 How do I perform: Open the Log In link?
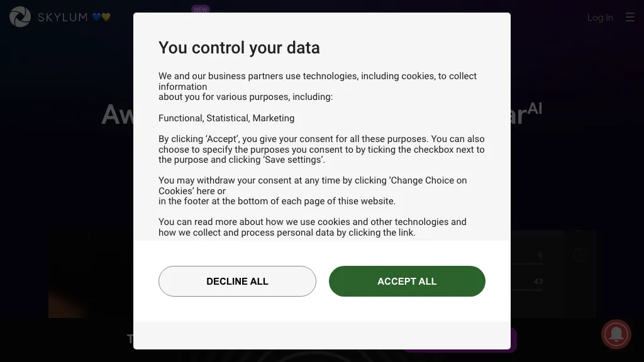point(600,18)
